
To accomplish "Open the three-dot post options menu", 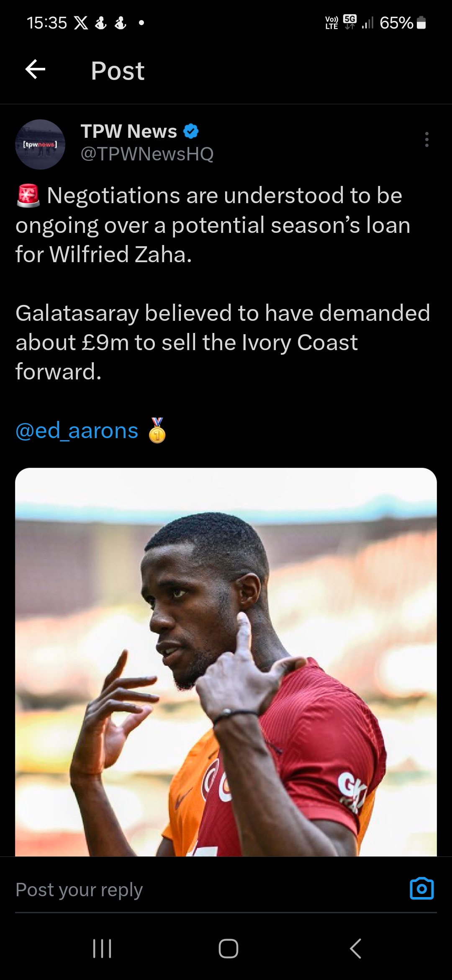I will coord(426,139).
